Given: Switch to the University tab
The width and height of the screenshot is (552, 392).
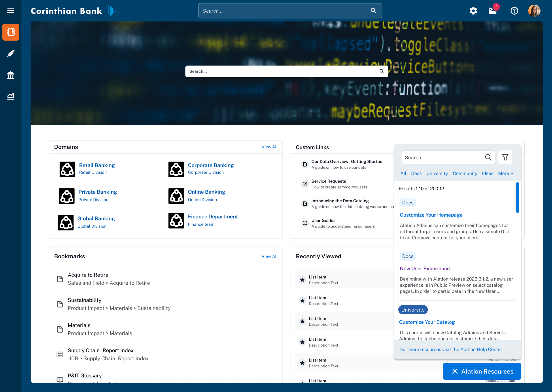Looking at the screenshot, I should [437, 173].
